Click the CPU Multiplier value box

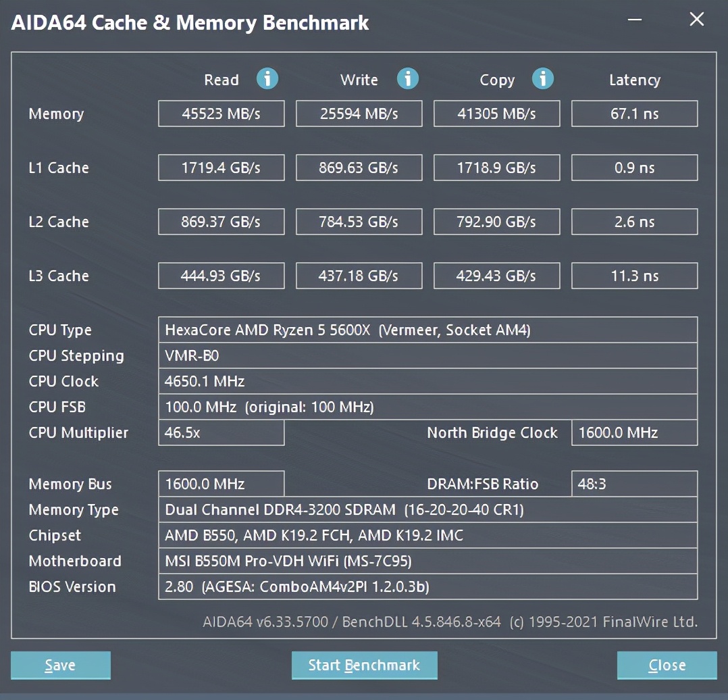221,432
